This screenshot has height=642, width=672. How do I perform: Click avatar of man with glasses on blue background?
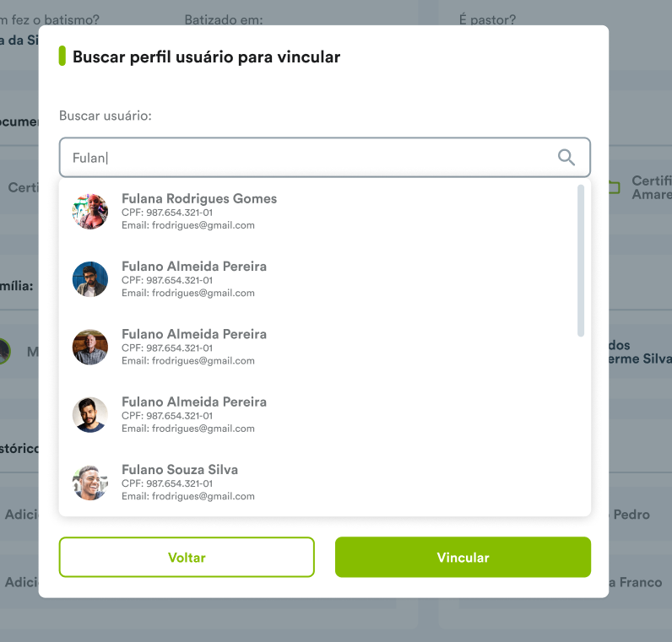(90, 279)
